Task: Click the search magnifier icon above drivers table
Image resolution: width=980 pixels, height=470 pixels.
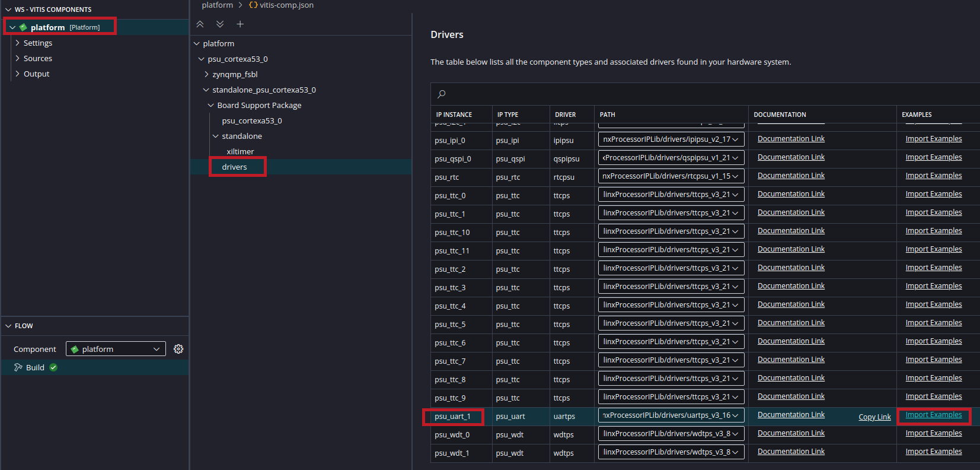Action: pos(442,94)
